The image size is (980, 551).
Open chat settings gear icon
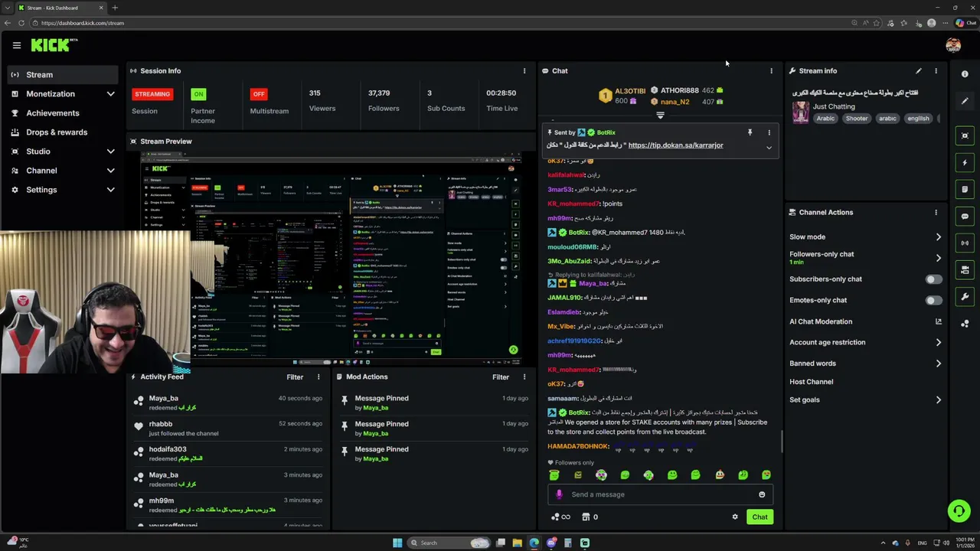(735, 517)
